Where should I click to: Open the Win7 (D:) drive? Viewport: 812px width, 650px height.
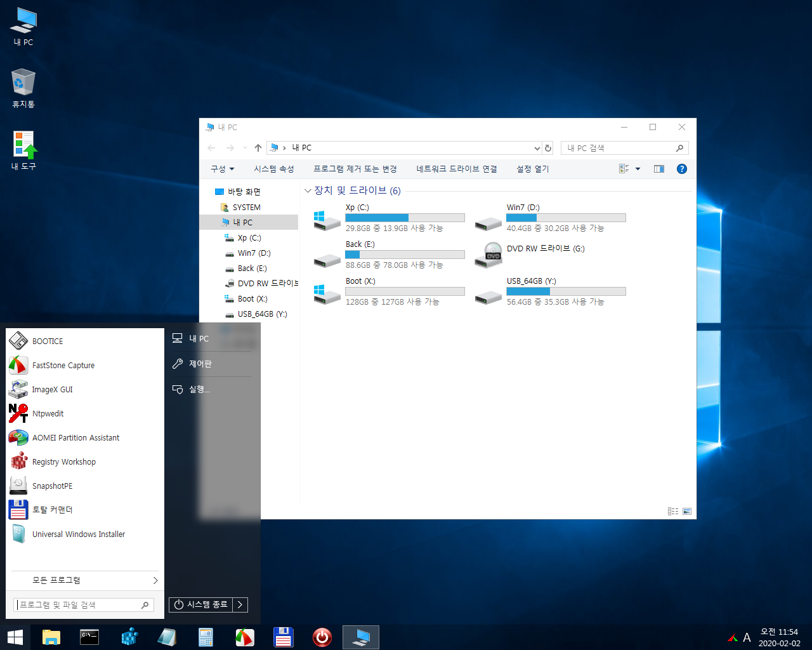click(x=550, y=218)
